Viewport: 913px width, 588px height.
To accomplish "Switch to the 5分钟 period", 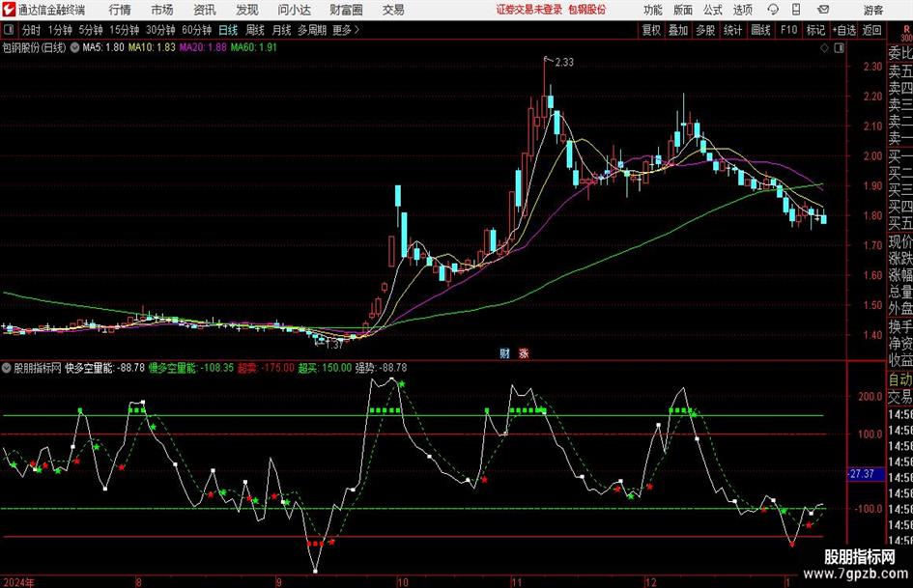I will (91, 30).
